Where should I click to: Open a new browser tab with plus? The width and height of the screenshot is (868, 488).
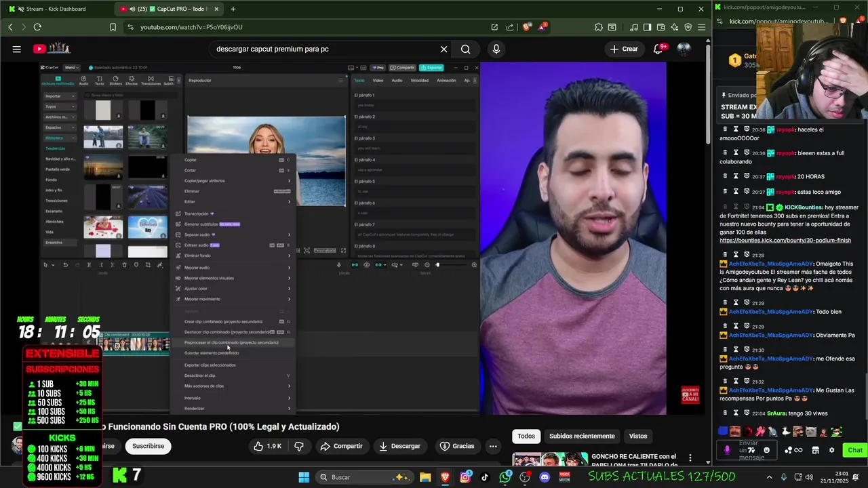(233, 9)
